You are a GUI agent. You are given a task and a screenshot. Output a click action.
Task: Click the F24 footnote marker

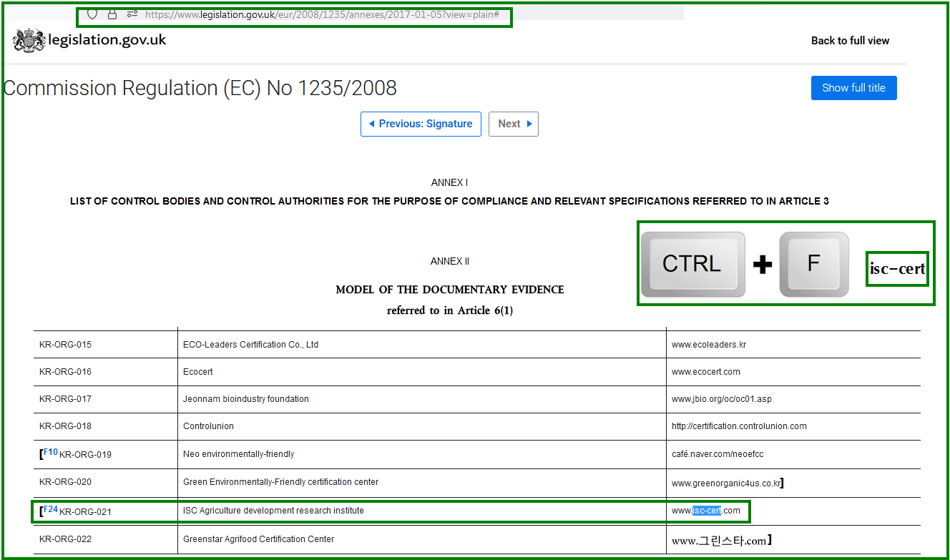click(51, 509)
